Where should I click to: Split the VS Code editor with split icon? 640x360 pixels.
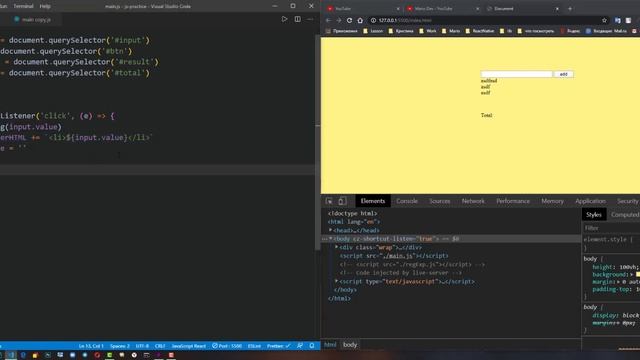(x=298, y=19)
